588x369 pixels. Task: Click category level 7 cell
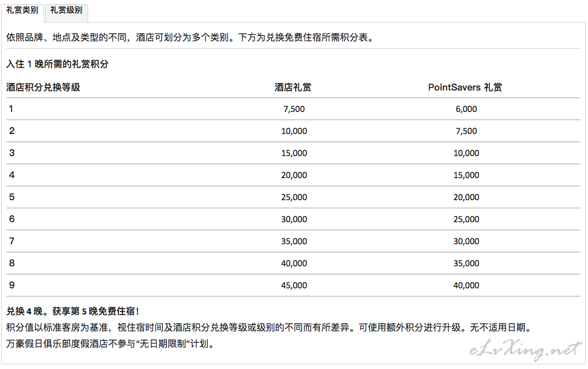pyautogui.click(x=12, y=241)
